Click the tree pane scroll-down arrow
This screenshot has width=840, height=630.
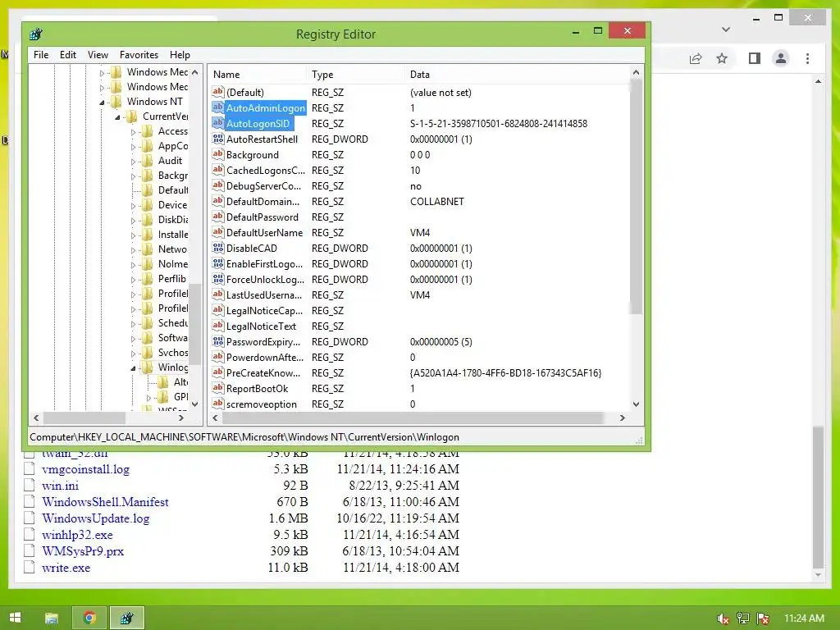pos(195,404)
